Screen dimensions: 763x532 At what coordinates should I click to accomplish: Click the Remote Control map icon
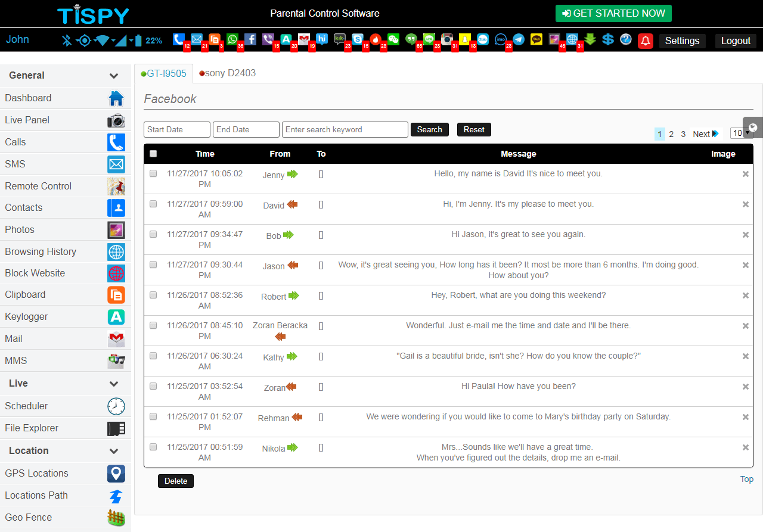coord(116,186)
